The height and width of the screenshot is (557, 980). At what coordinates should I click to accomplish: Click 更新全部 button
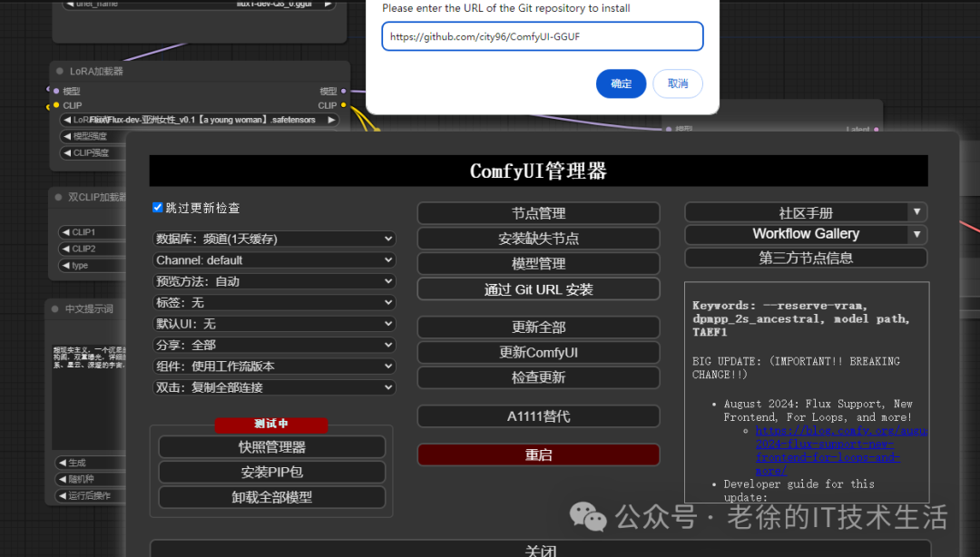click(x=538, y=327)
